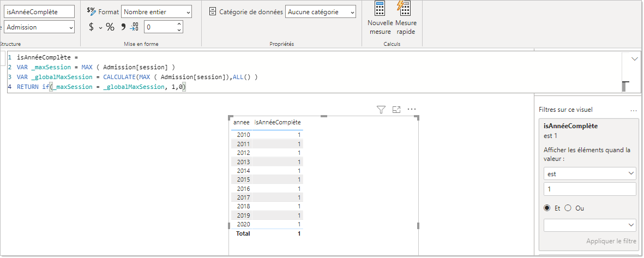The height and width of the screenshot is (258, 644).
Task: Click the isAnnéeComplète filter card title
Action: [x=570, y=126]
